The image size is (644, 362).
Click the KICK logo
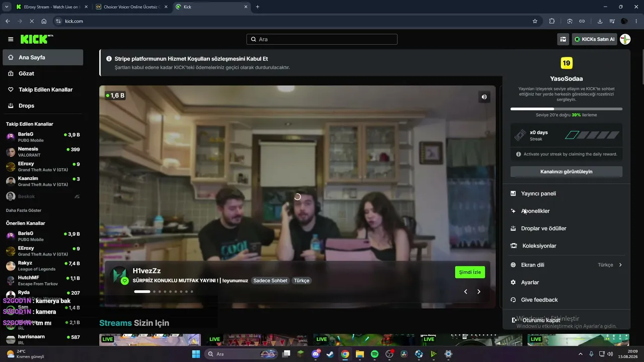[x=37, y=39]
